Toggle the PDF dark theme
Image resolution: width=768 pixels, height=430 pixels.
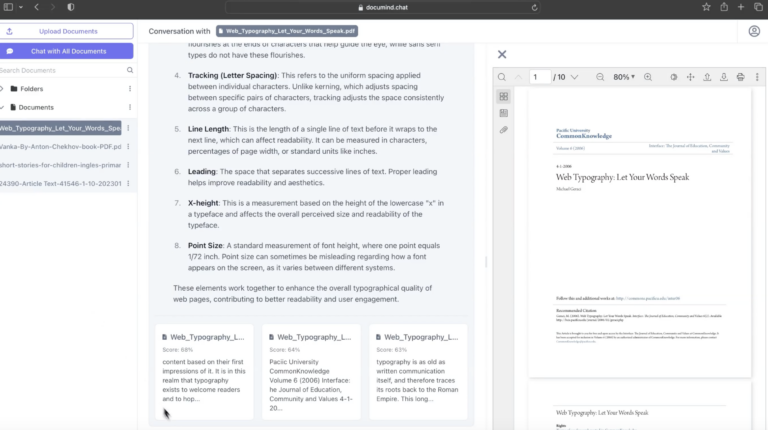pos(674,77)
